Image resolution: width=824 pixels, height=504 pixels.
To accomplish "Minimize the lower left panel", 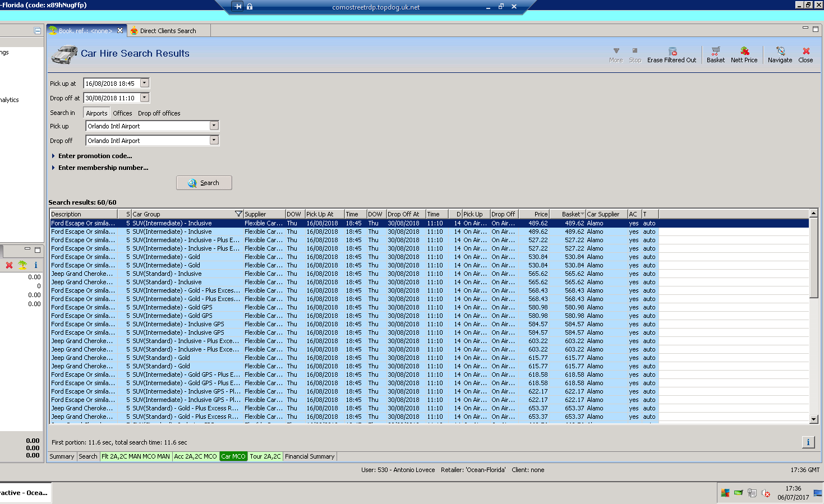I will pyautogui.click(x=27, y=249).
